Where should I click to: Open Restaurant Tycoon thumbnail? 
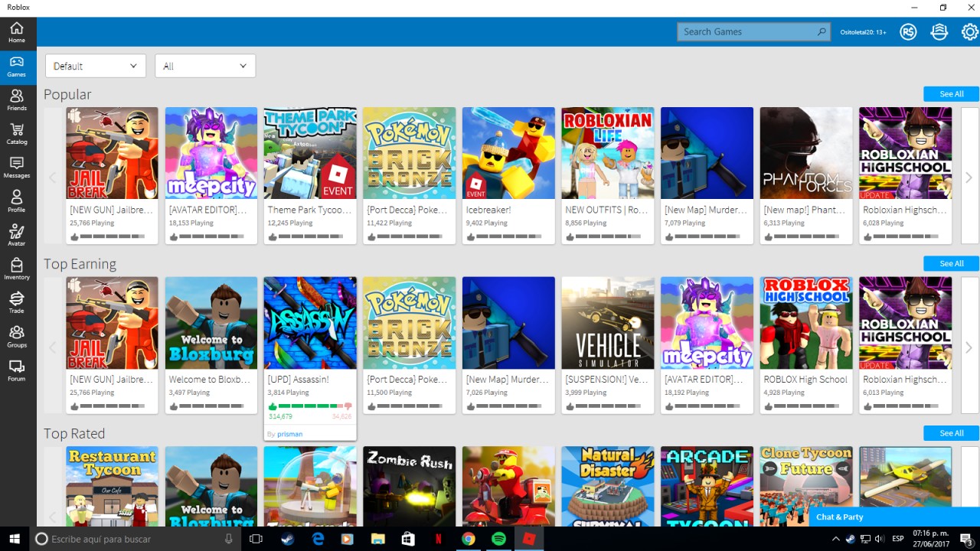112,487
